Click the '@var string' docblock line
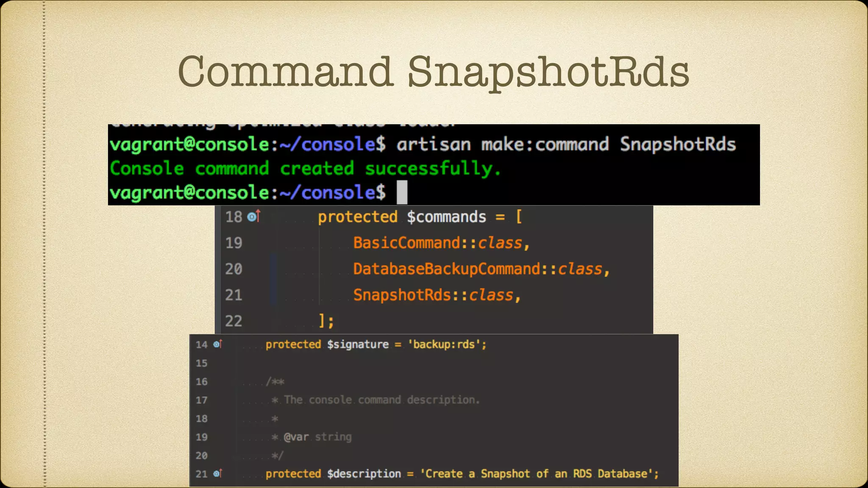Image resolution: width=868 pixels, height=488 pixels. pos(317,437)
